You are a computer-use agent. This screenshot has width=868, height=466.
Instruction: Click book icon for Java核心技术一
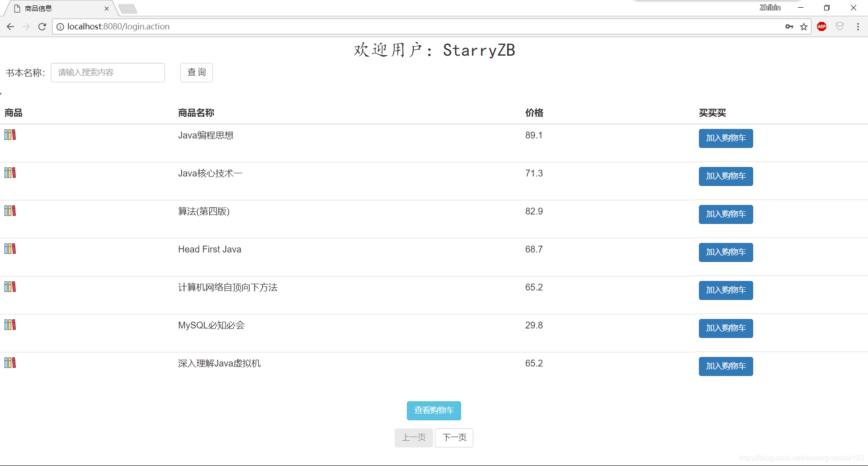pyautogui.click(x=10, y=173)
